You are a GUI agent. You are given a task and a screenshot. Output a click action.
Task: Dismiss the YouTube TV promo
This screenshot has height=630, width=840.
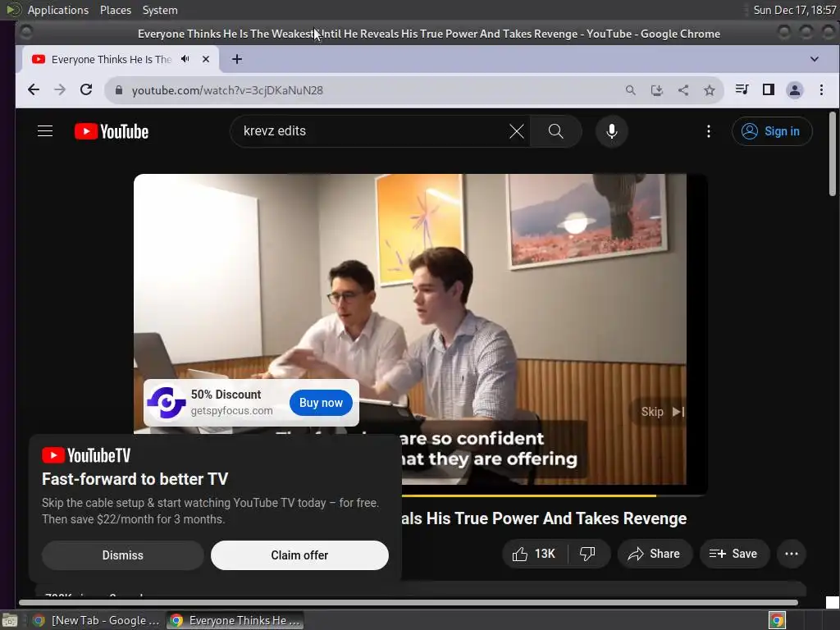(x=123, y=555)
